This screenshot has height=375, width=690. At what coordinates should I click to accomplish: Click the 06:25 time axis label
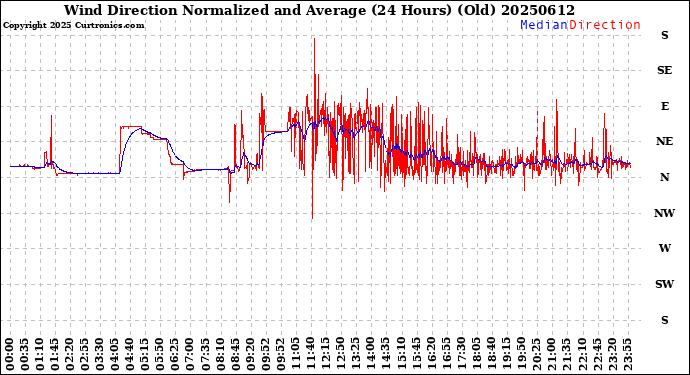click(x=175, y=354)
